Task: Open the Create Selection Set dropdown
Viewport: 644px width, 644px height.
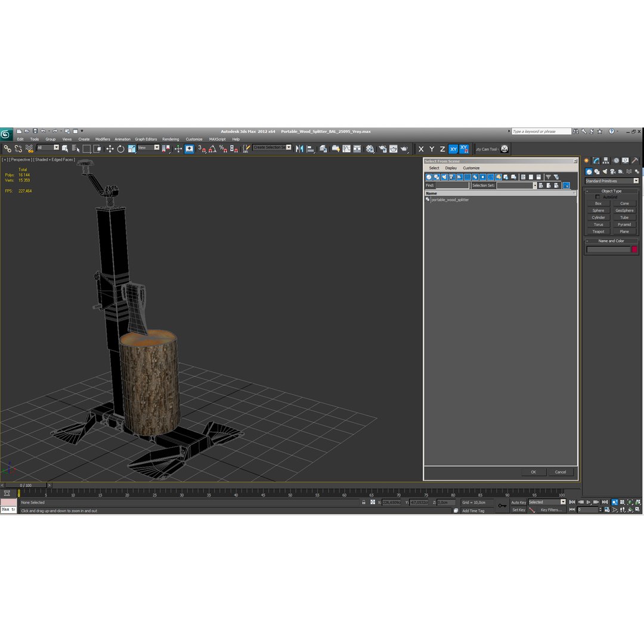Action: click(273, 147)
